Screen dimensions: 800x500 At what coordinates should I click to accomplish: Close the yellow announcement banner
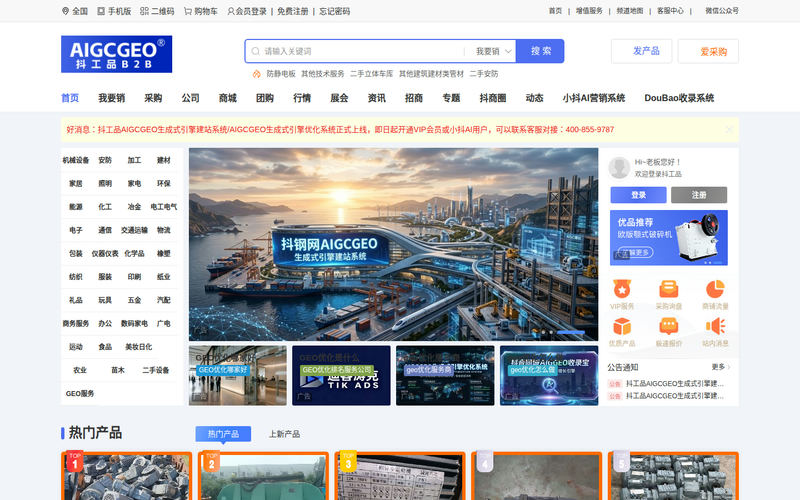coord(730,130)
